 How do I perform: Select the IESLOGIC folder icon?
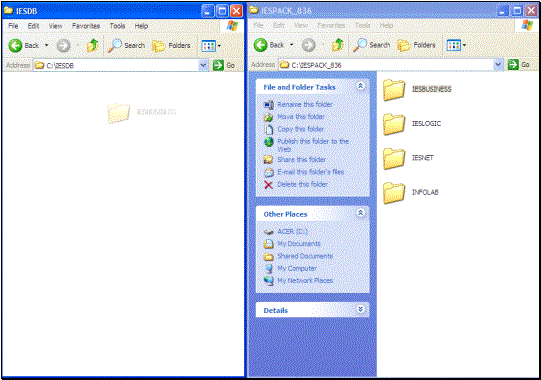(394, 124)
